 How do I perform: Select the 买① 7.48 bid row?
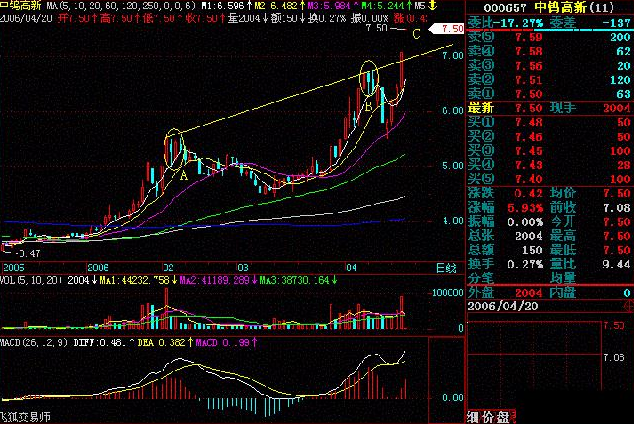pos(549,122)
